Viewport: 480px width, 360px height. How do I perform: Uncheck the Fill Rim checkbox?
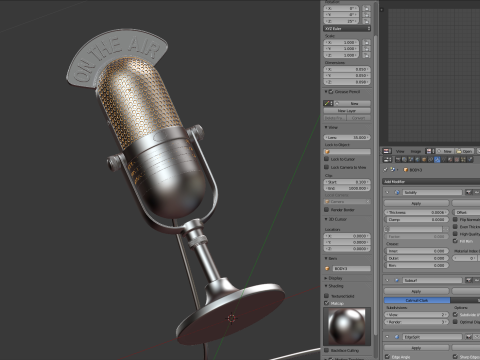pyautogui.click(x=455, y=241)
